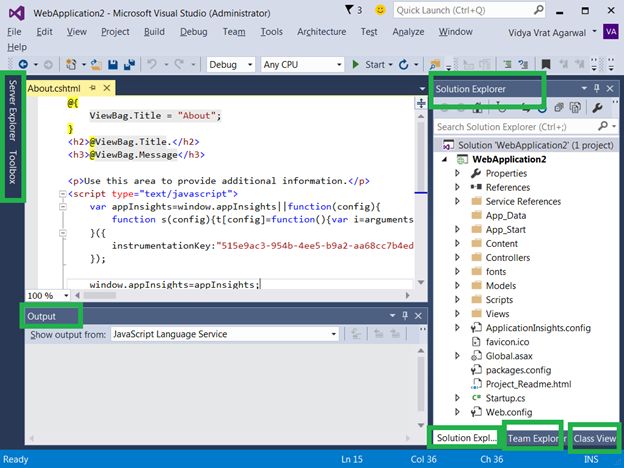
Task: Switch to the Class View tab
Action: coord(594,438)
